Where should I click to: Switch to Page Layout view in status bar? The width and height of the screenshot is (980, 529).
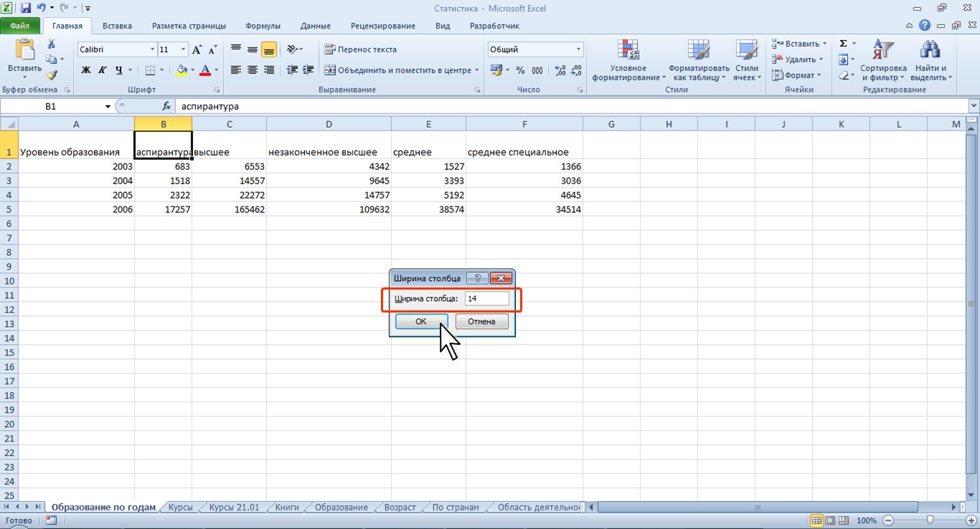[829, 520]
